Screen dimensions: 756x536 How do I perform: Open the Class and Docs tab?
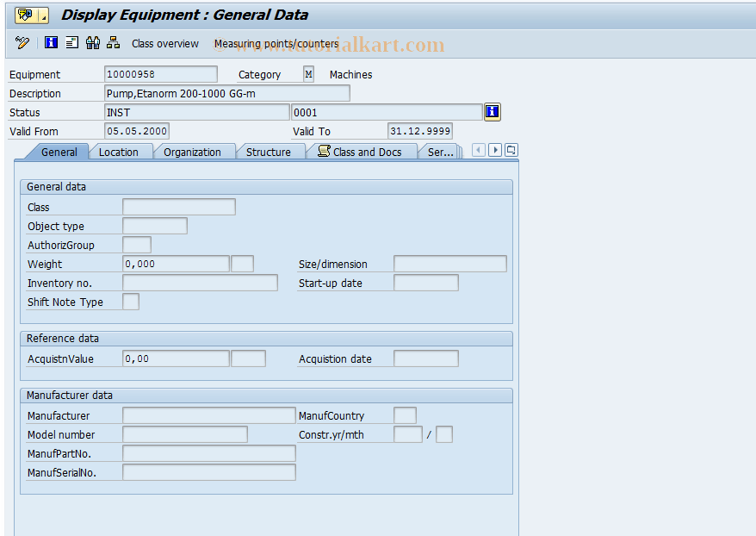pos(363,151)
